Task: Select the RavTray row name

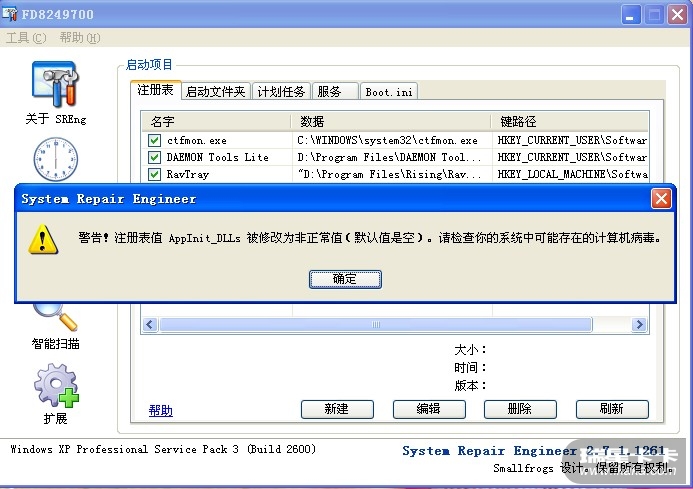Action: (187, 174)
